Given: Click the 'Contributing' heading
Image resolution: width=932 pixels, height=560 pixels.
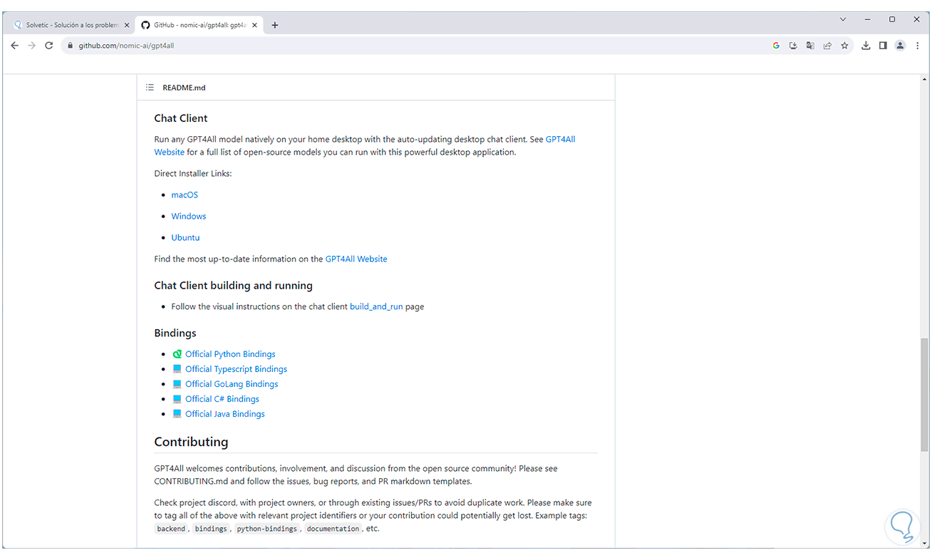Looking at the screenshot, I should (x=191, y=442).
